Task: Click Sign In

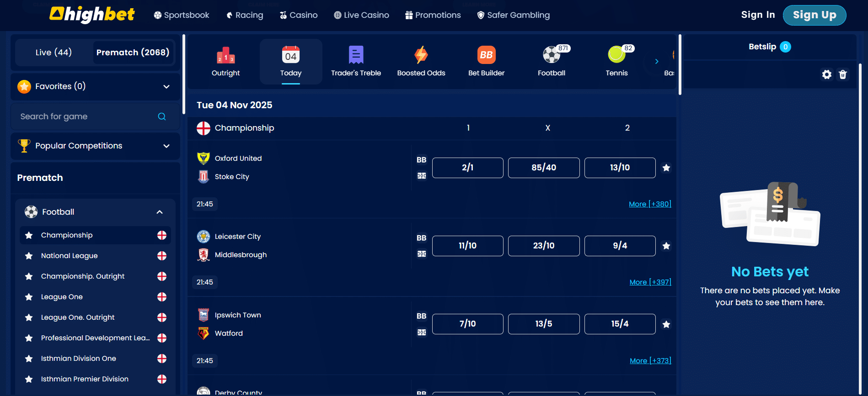Action: point(758,15)
